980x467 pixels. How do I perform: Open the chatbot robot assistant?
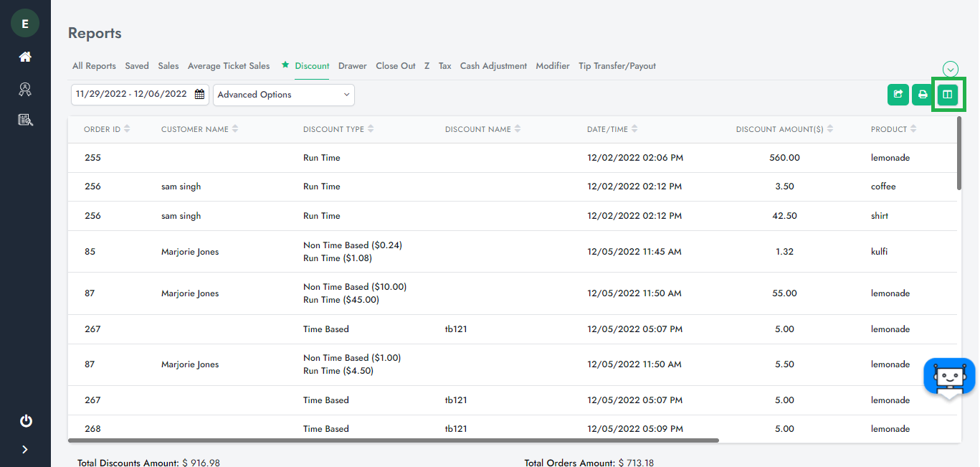coord(948,377)
